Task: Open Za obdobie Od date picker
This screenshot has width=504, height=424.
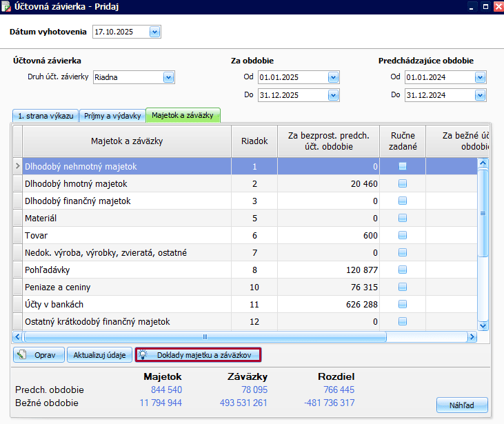Action: (x=334, y=77)
